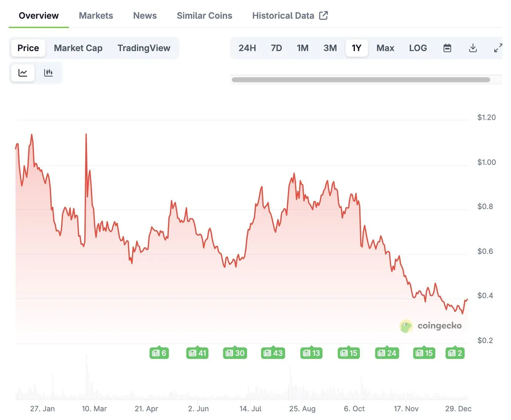Screen dimensions: 511x420
Task: Go to the Similar Coins tab
Action: tap(204, 16)
